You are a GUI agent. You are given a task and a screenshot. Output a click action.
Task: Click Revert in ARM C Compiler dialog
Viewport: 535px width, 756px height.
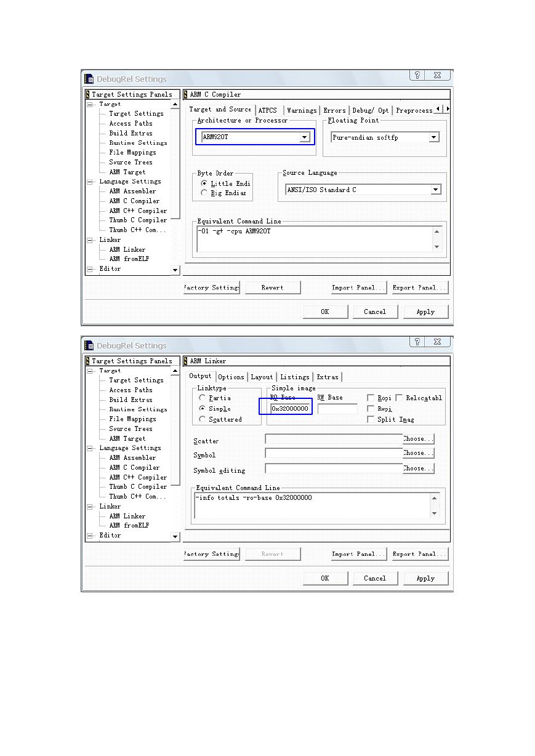(x=273, y=288)
